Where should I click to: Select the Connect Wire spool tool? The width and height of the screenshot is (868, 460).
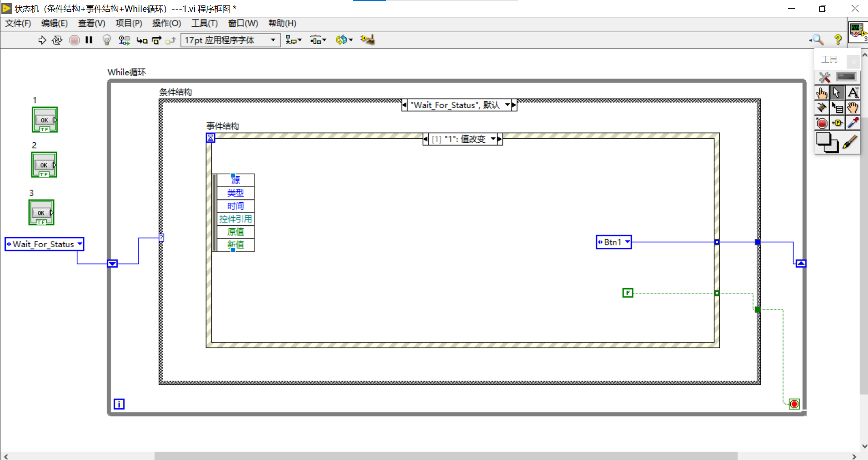point(822,108)
